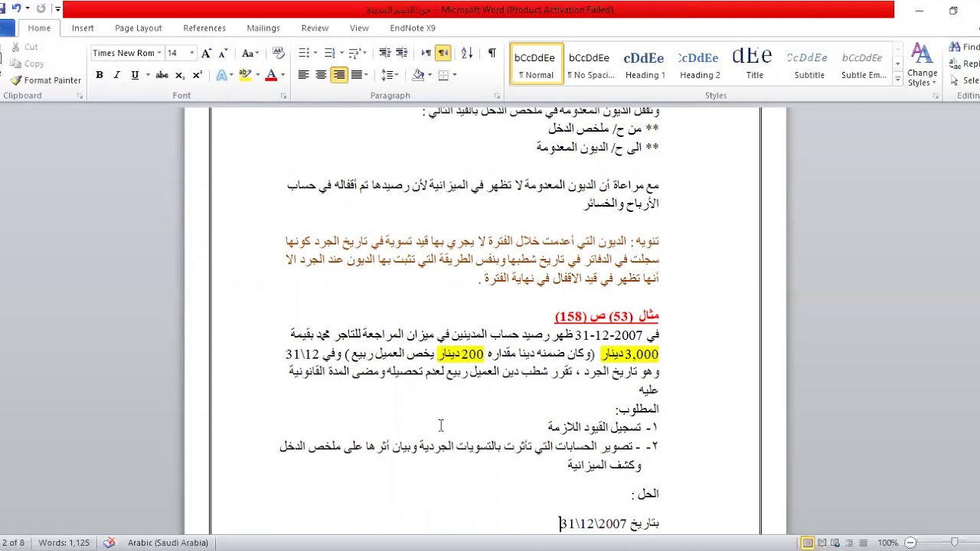Image resolution: width=980 pixels, height=551 pixels.
Task: Open the shading color dropdown
Action: 430,75
